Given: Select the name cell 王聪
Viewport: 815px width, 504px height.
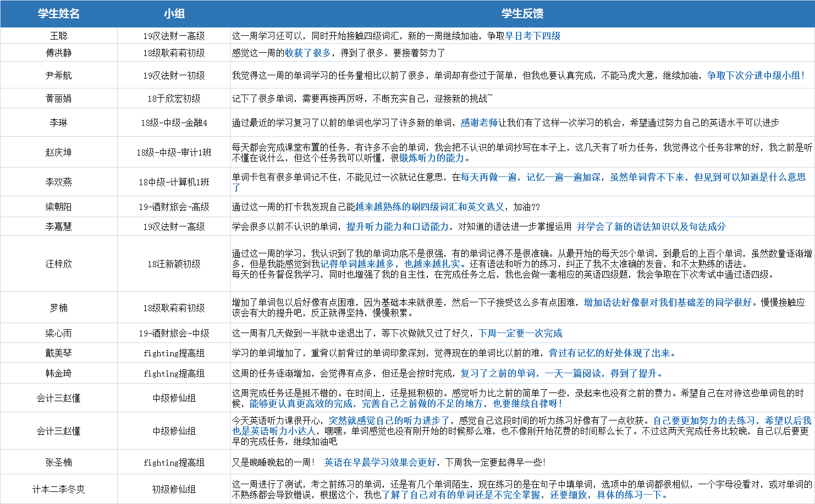Looking at the screenshot, I should 58,36.
